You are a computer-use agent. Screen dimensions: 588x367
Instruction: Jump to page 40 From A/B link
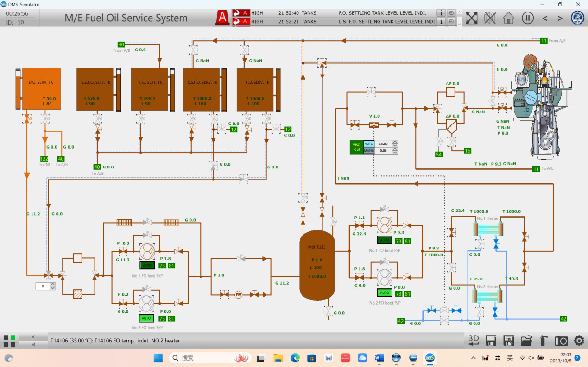pyautogui.click(x=121, y=44)
